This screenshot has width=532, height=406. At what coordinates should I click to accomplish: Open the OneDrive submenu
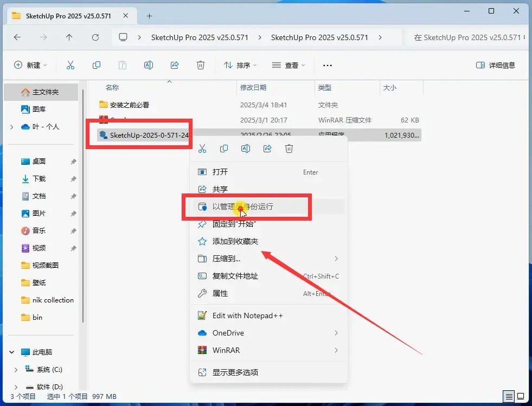[x=269, y=333]
